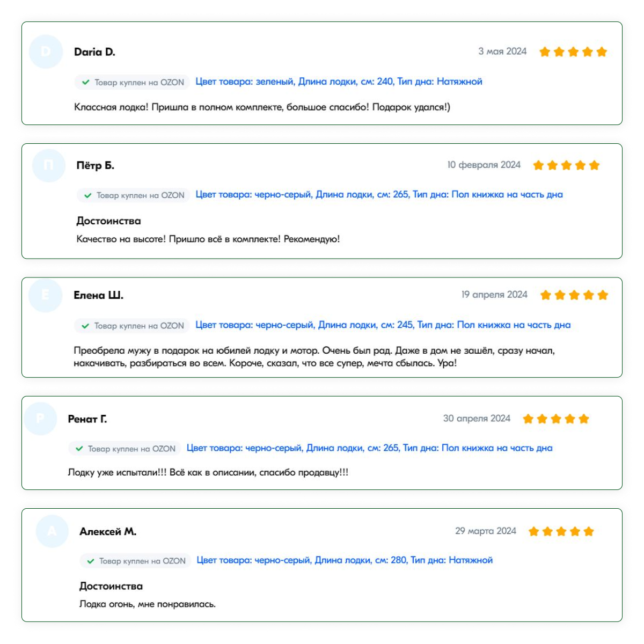Open 280 cm Натяжной variant link
Viewport: 644px width, 644px height.
(x=345, y=560)
